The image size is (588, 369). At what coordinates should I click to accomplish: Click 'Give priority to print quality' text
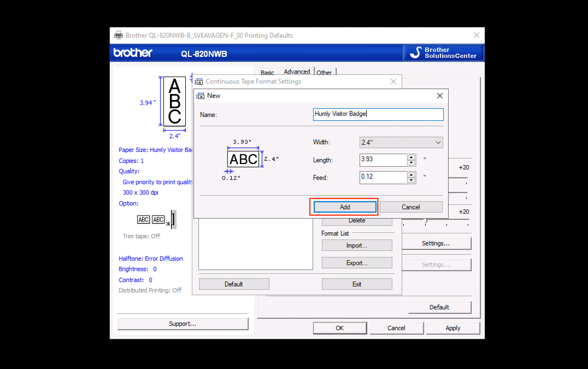[x=157, y=182]
